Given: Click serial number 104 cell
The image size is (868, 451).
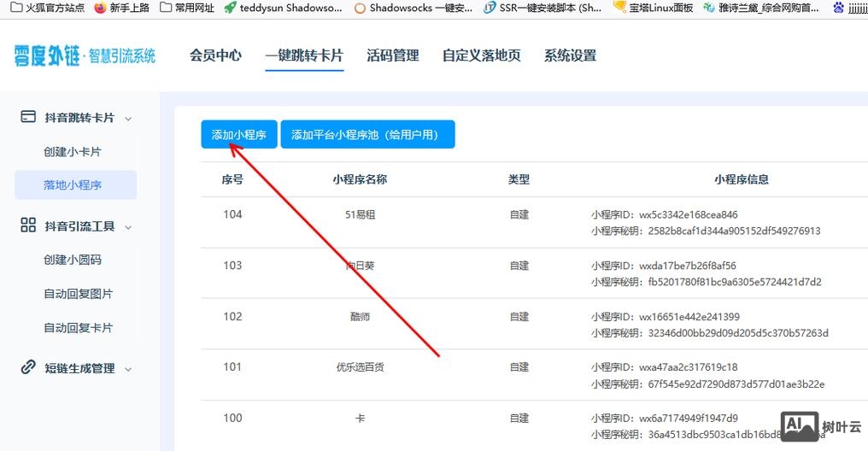Looking at the screenshot, I should click(x=232, y=214).
